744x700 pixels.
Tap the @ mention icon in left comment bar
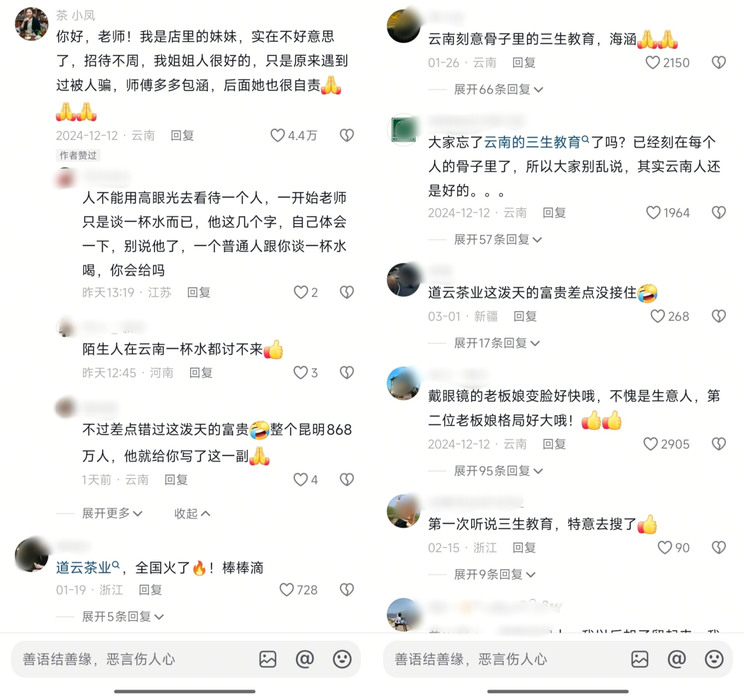[304, 659]
